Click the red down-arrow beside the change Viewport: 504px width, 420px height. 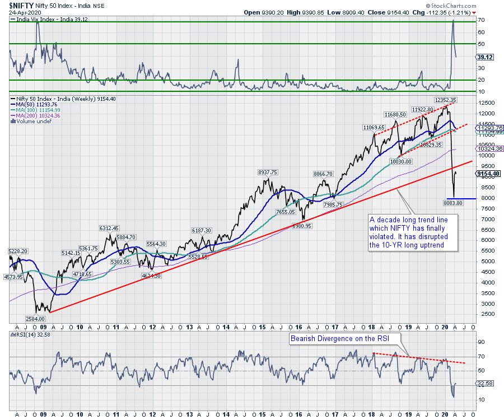coord(474,13)
